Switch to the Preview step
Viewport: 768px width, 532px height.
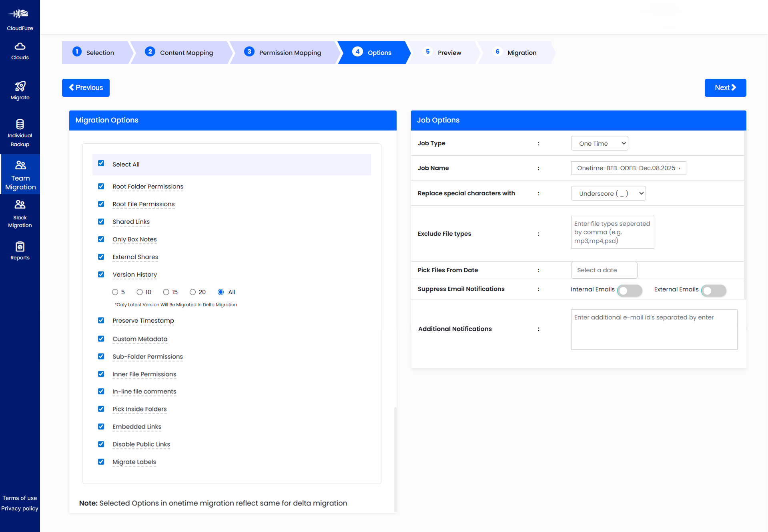[449, 52]
